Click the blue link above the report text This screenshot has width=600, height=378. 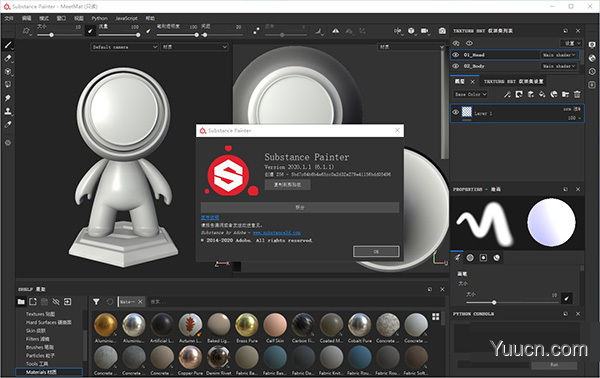coord(210,217)
